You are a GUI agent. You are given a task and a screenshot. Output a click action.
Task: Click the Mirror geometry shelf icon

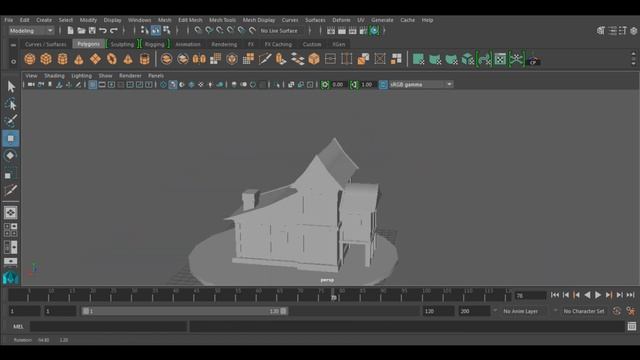coord(199,59)
